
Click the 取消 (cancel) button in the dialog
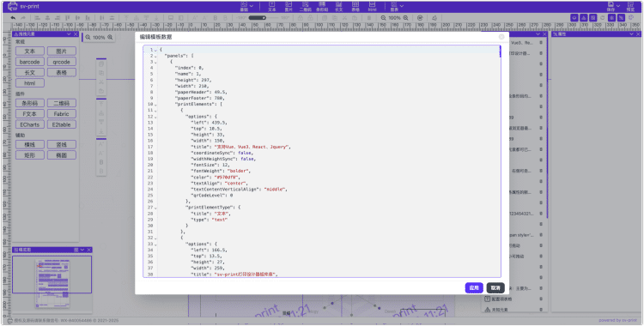tap(495, 287)
